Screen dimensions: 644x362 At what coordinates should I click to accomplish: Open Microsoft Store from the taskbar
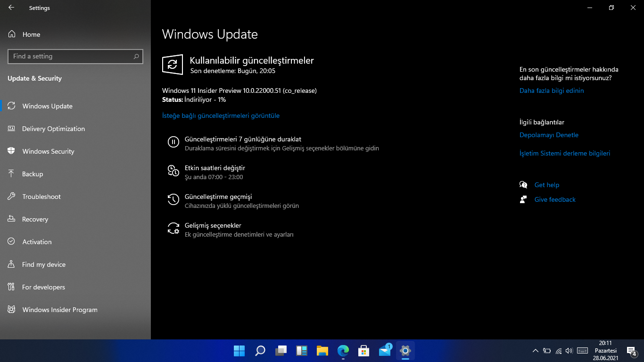364,351
